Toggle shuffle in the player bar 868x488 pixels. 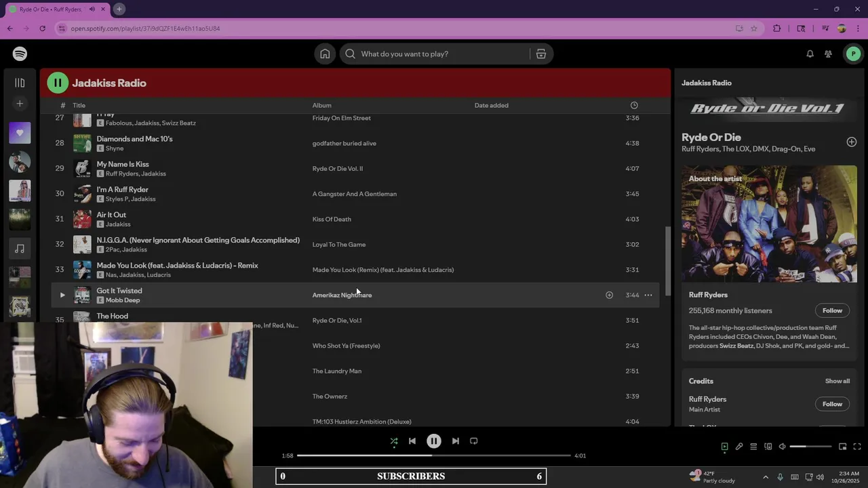click(394, 441)
